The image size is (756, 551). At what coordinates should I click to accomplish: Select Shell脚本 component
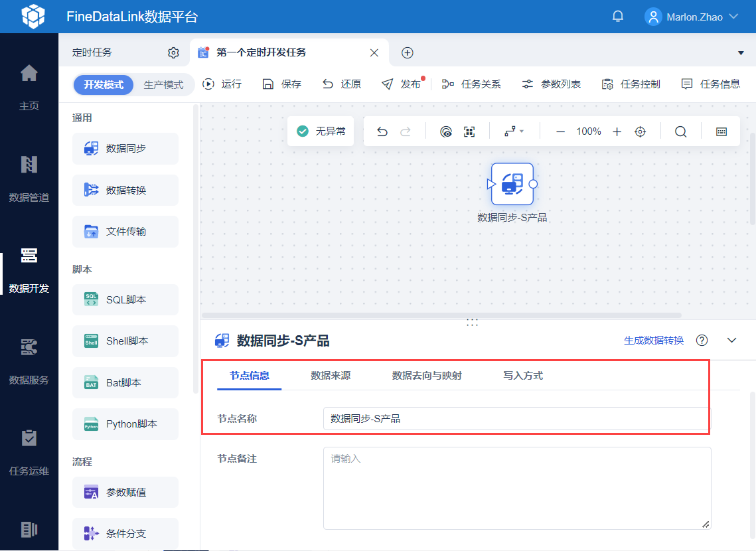point(125,341)
